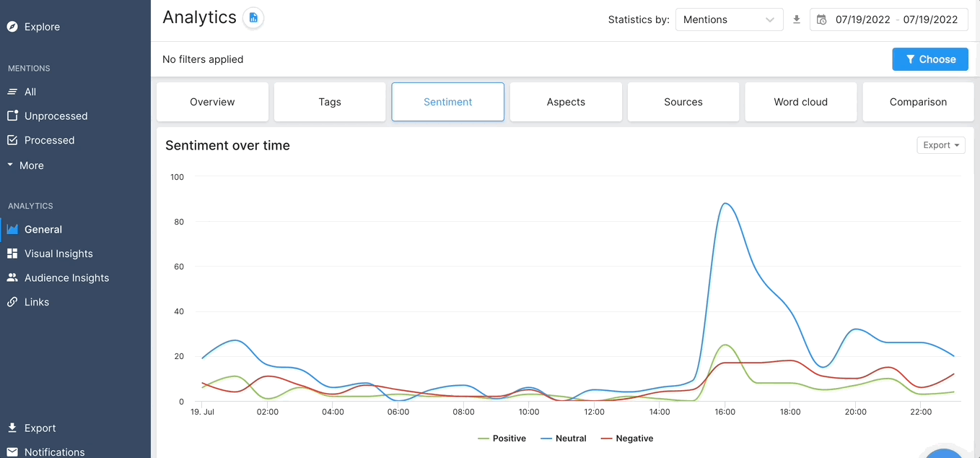Switch to the Overview tab

pyautogui.click(x=212, y=102)
